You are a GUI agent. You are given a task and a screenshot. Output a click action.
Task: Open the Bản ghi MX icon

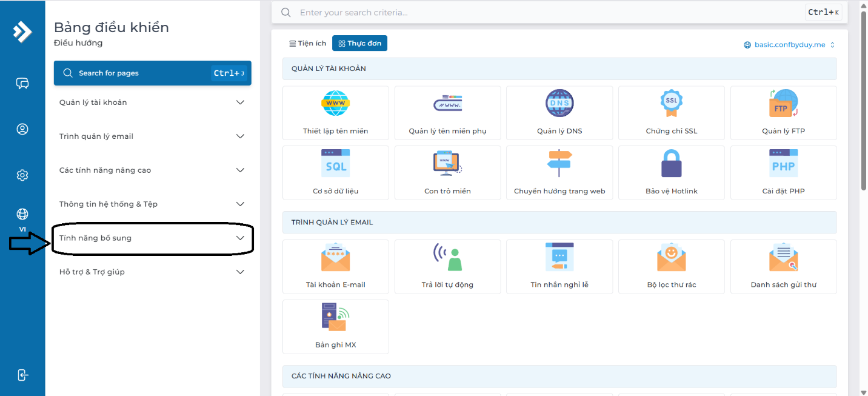(x=335, y=318)
